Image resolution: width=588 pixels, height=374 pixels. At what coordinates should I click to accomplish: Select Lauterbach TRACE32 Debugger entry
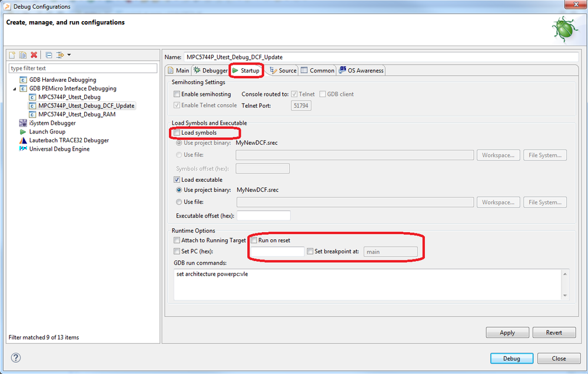[x=69, y=141]
